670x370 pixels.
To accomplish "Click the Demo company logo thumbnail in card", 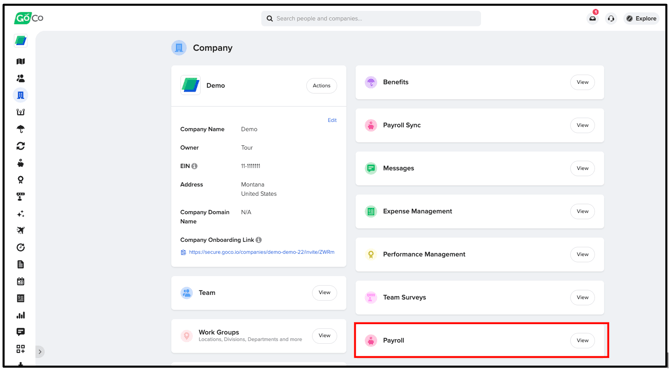I will coord(190,85).
